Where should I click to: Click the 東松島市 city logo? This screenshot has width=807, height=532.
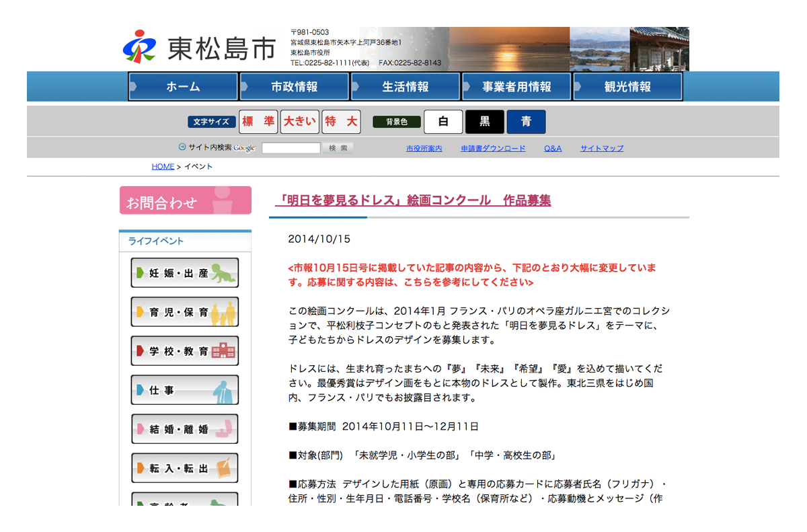coord(199,47)
